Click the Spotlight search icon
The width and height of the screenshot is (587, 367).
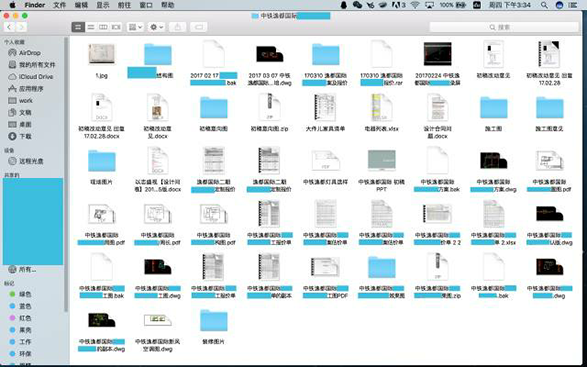pyautogui.click(x=544, y=5)
